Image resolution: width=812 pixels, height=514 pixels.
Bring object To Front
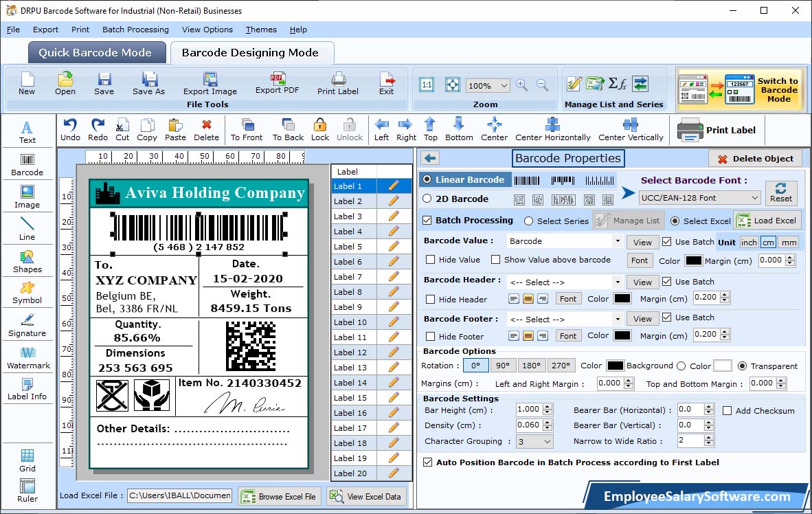pos(247,130)
